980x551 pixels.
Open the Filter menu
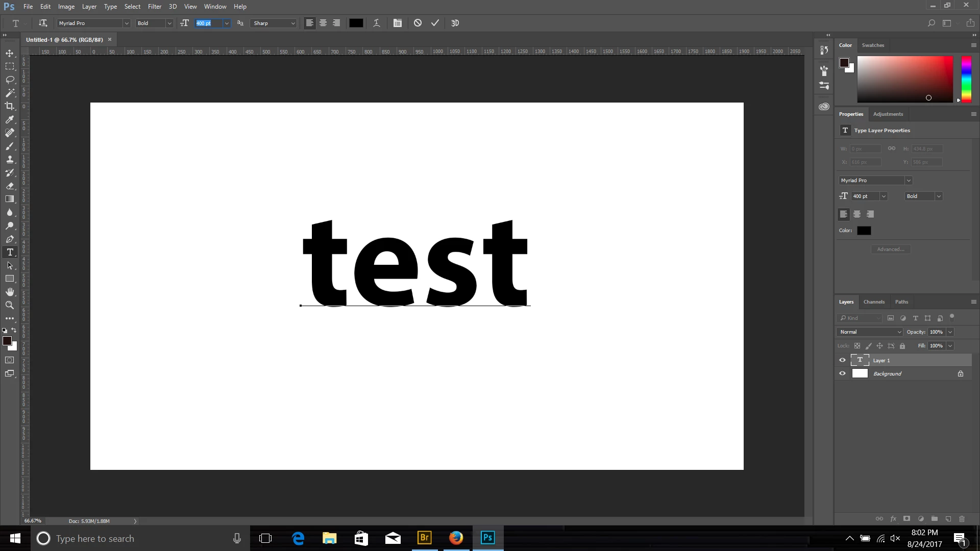154,7
